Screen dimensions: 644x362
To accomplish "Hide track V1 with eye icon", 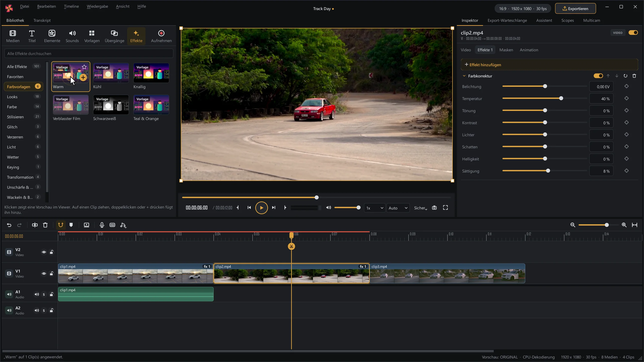I will coord(44,273).
